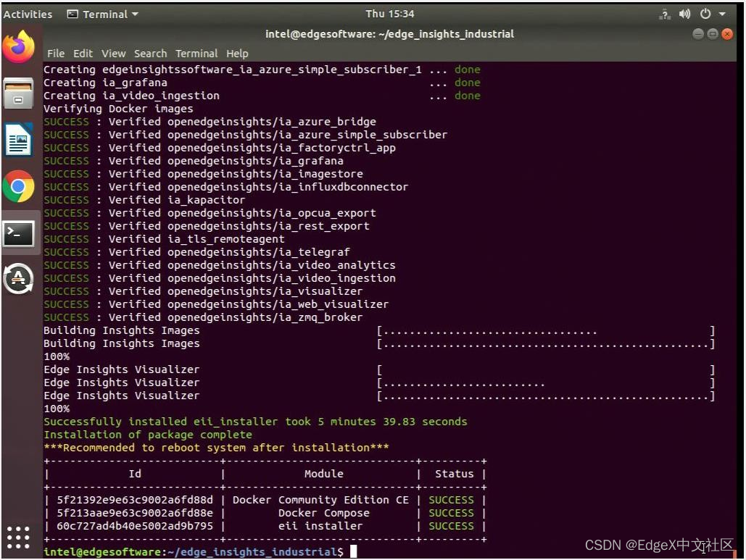Screen dimensions: 746x560
Task: Click 'Installation of package complete' line
Action: pos(148,435)
